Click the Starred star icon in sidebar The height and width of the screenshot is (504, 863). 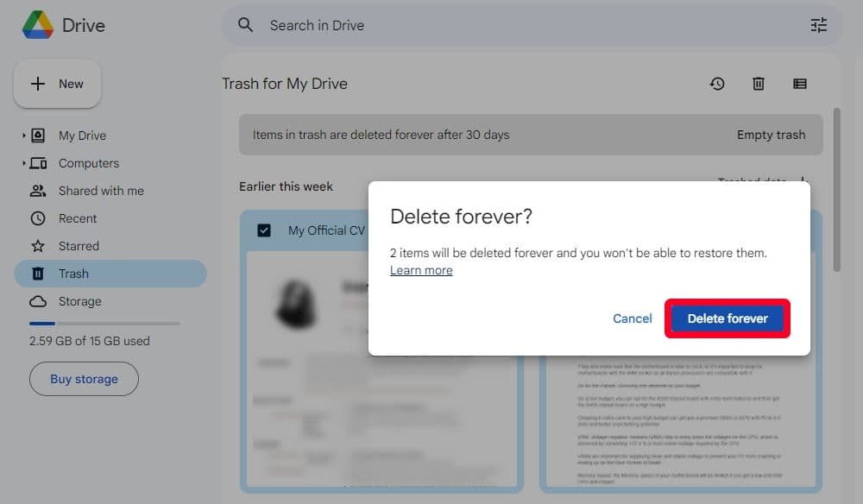click(38, 246)
